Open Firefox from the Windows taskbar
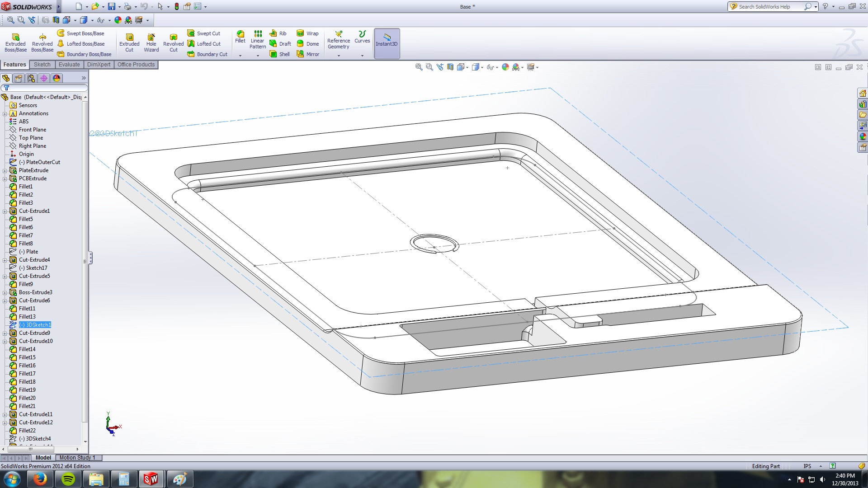868x488 pixels. pos(40,479)
